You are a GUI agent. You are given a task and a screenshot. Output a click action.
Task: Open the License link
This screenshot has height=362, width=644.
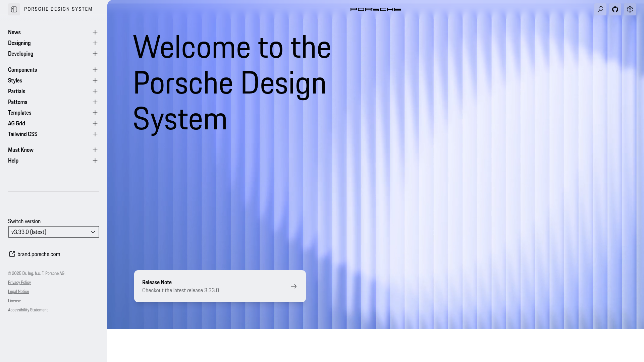14,301
